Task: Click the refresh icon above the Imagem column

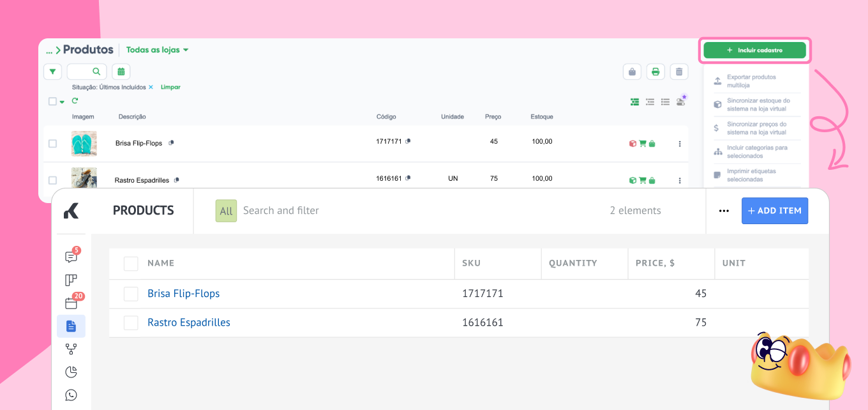Action: coord(75,101)
